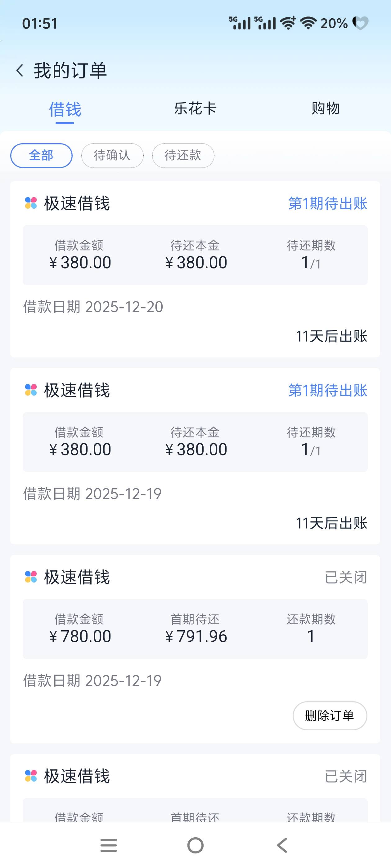This screenshot has height=868, width=391.
Task: Select the 待还款 filter chip
Action: (x=183, y=155)
